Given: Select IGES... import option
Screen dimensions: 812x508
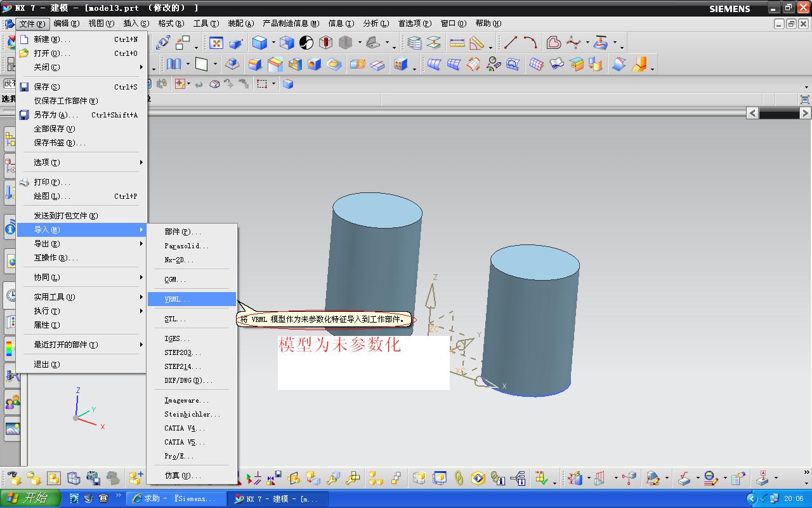Looking at the screenshot, I should (177, 339).
